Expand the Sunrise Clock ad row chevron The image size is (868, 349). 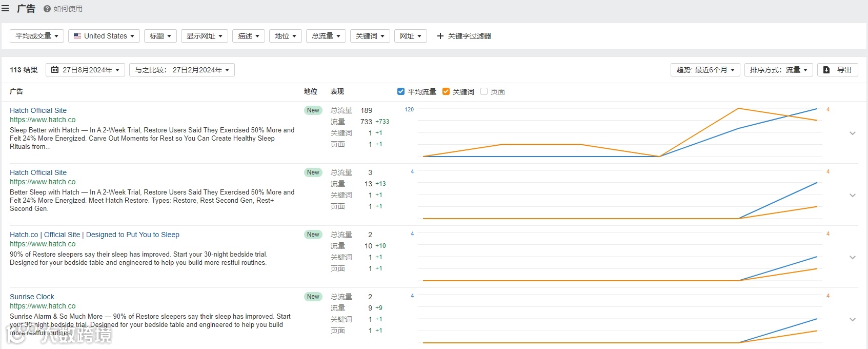(852, 320)
